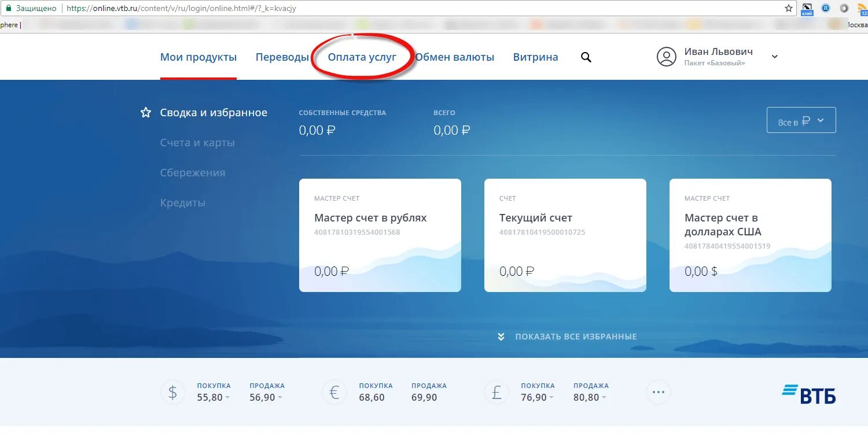The height and width of the screenshot is (436, 868).
Task: Open the user profile avatar icon
Action: [x=667, y=57]
